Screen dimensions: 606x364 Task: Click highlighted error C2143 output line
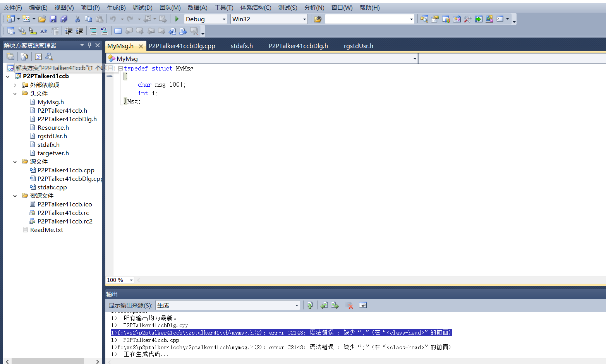coord(282,333)
